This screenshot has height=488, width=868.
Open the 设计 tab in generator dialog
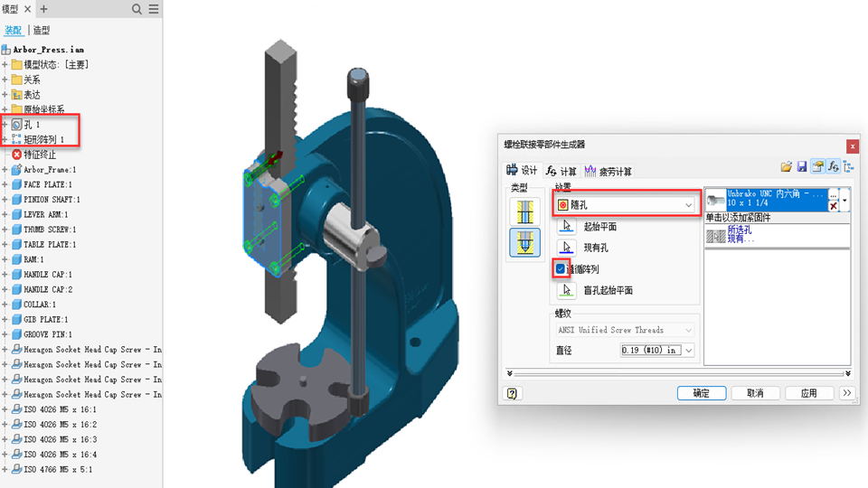pyautogui.click(x=522, y=171)
